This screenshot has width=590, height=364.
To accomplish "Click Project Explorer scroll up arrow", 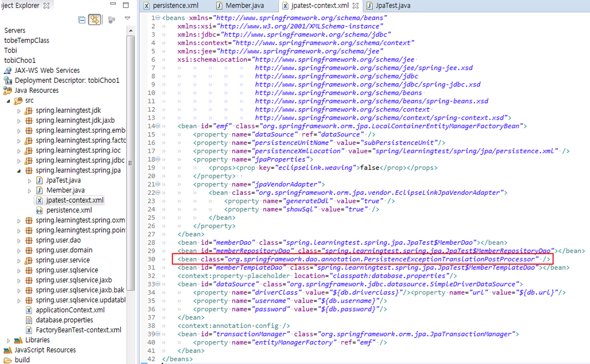I will (x=131, y=31).
